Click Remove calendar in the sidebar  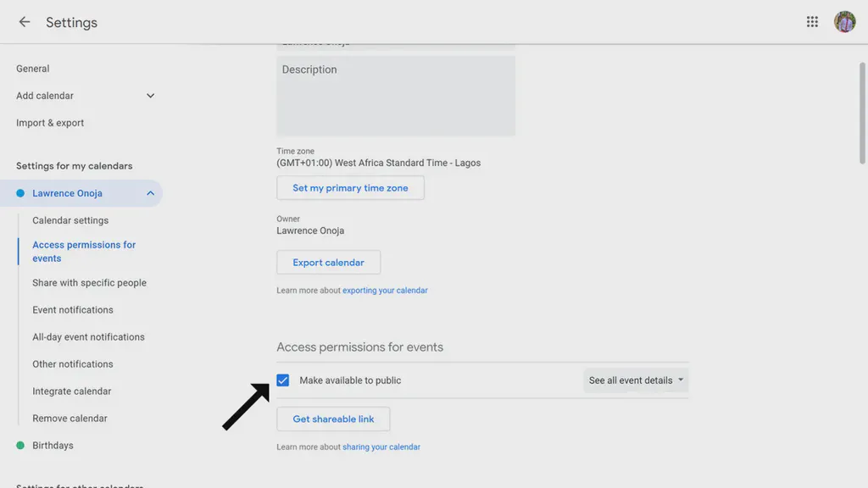[70, 418]
